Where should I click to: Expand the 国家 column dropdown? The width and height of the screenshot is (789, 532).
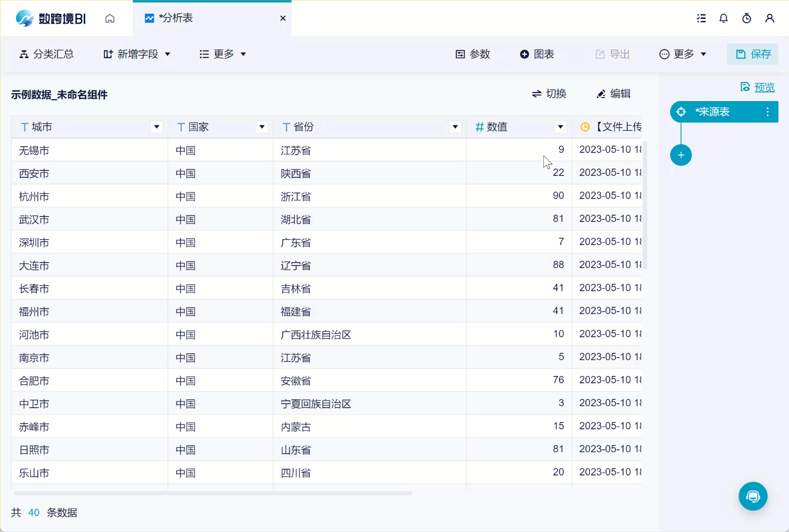(x=262, y=127)
